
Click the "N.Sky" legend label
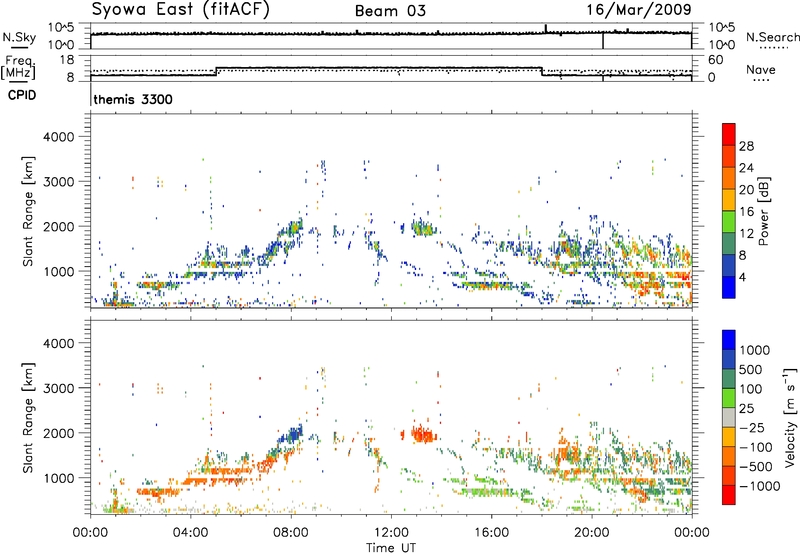(x=19, y=38)
